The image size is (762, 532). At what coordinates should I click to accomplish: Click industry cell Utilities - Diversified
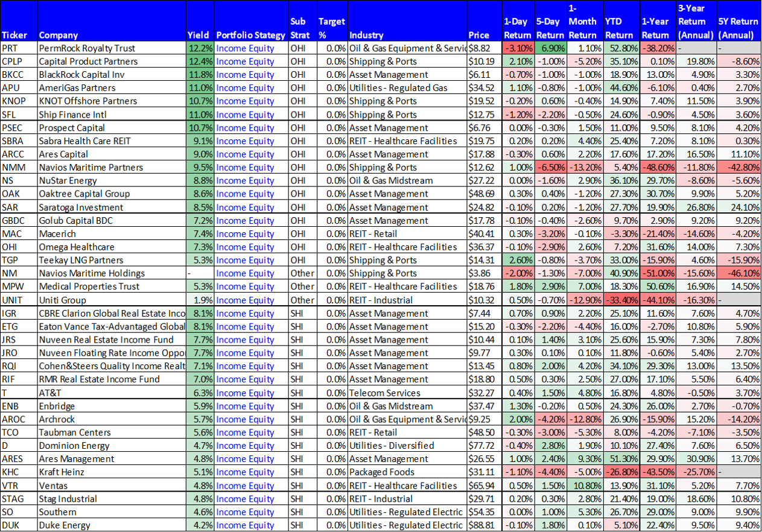coord(407,446)
